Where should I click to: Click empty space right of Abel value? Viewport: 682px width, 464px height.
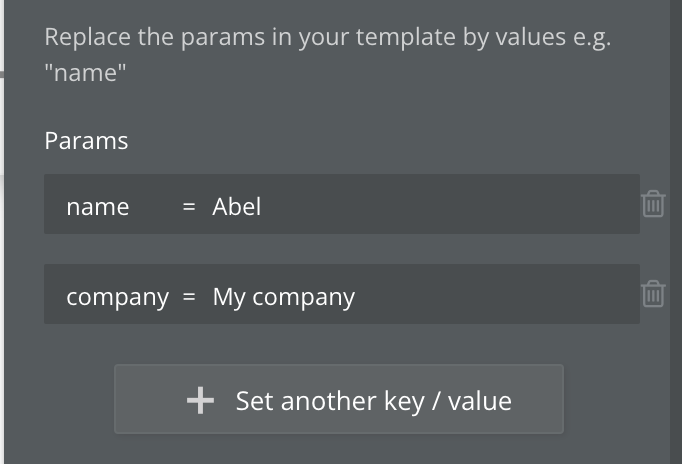(x=450, y=205)
